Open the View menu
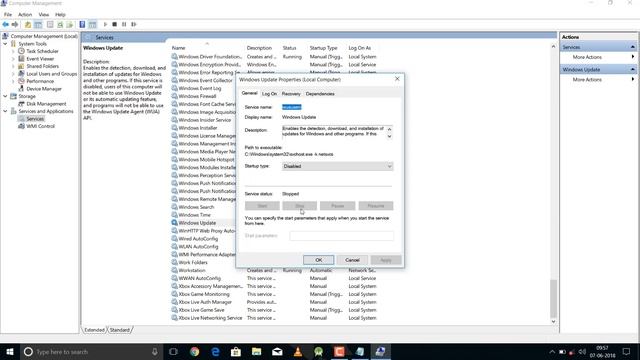This screenshot has height=360, width=640. [x=44, y=15]
